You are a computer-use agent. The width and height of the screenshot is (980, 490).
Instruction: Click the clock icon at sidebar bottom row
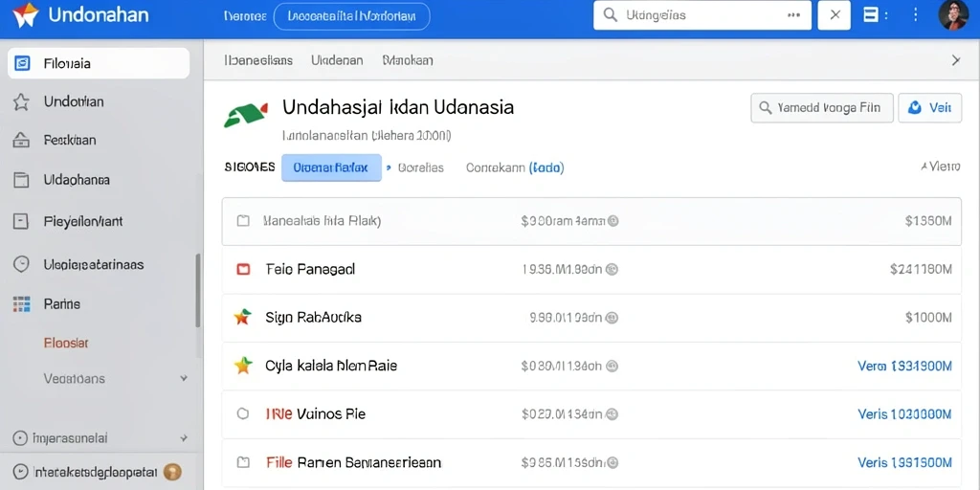tap(21, 471)
